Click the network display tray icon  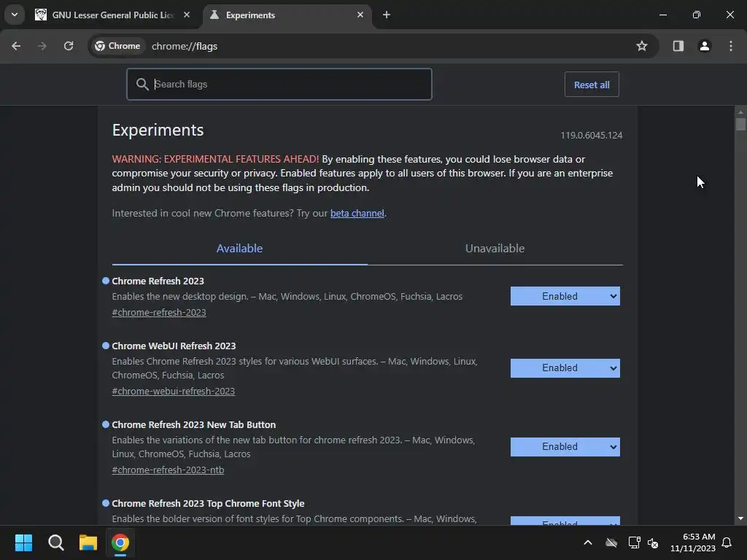pos(634,542)
